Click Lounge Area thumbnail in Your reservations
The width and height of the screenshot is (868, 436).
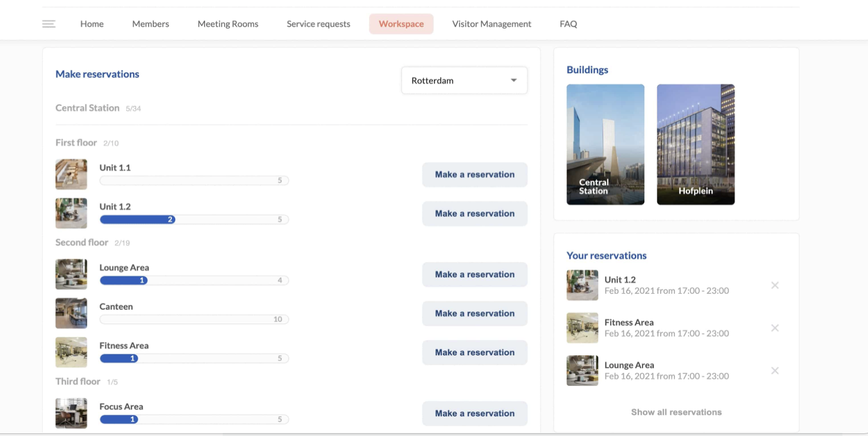pyautogui.click(x=582, y=370)
